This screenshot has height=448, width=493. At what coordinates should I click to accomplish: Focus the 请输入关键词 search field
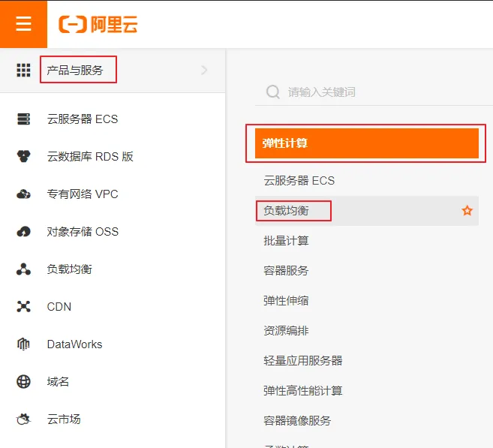coord(374,92)
